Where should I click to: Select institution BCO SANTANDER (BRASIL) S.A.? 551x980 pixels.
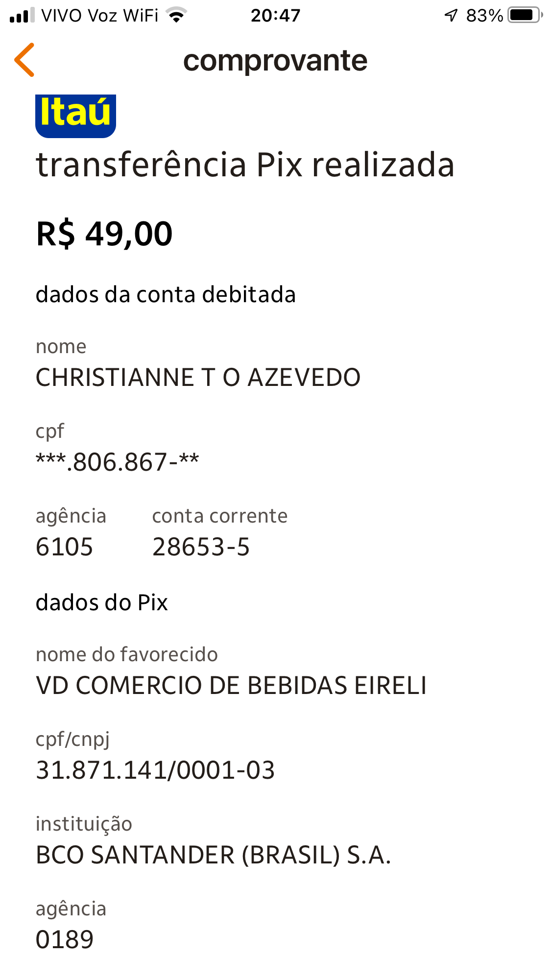213,855
